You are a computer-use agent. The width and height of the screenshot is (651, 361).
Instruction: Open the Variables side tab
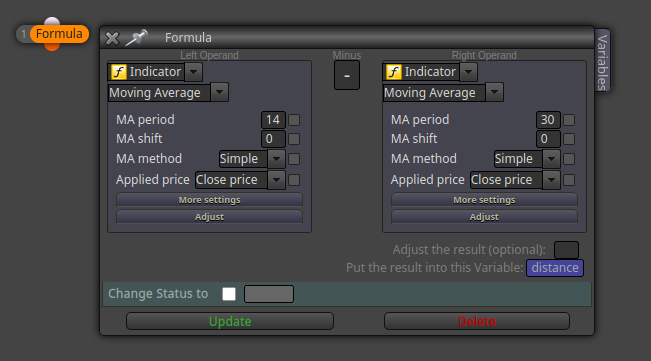click(x=602, y=61)
